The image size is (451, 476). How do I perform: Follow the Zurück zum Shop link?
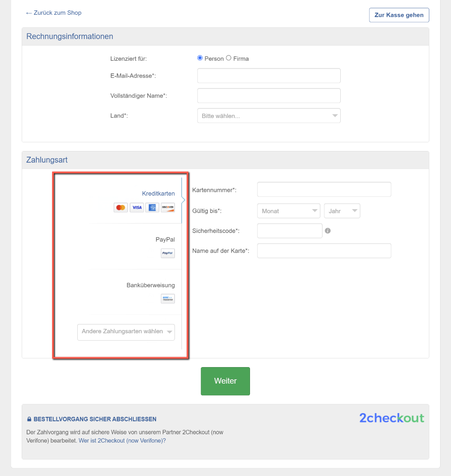pos(54,13)
